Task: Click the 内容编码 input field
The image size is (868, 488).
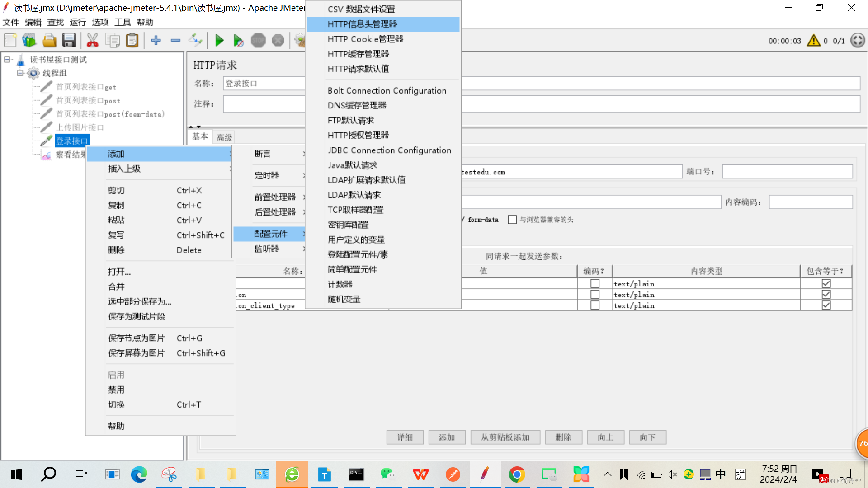Action: pyautogui.click(x=811, y=202)
